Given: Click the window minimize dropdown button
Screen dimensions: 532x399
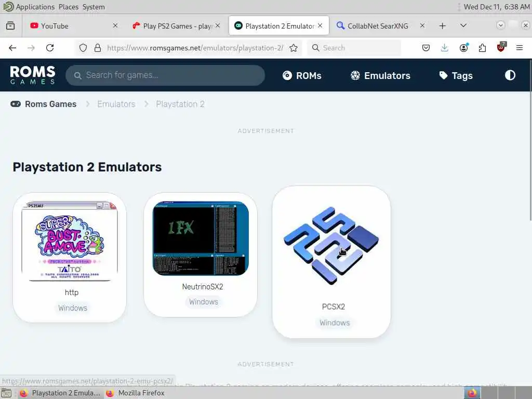Looking at the screenshot, I should pyautogui.click(x=500, y=25).
